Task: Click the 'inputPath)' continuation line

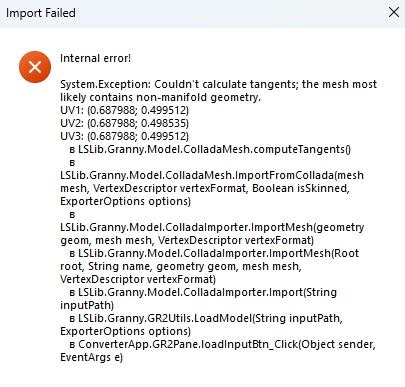Action: (87, 305)
